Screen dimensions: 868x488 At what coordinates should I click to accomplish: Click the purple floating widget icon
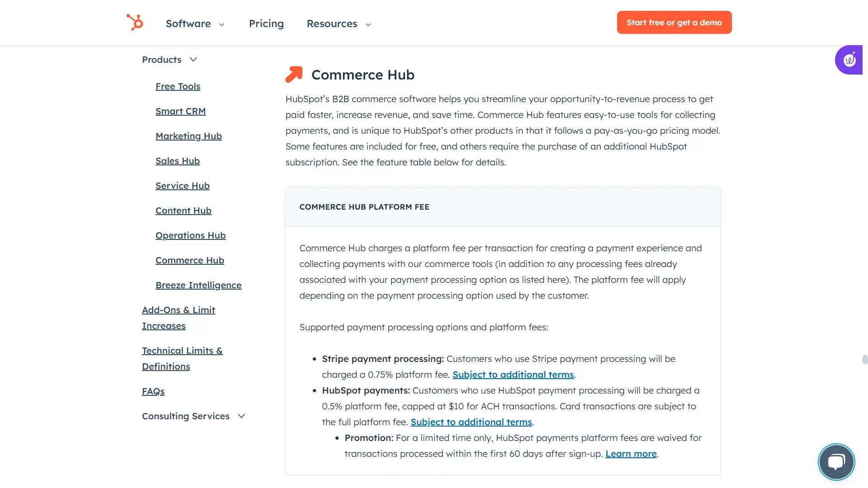coord(849,59)
